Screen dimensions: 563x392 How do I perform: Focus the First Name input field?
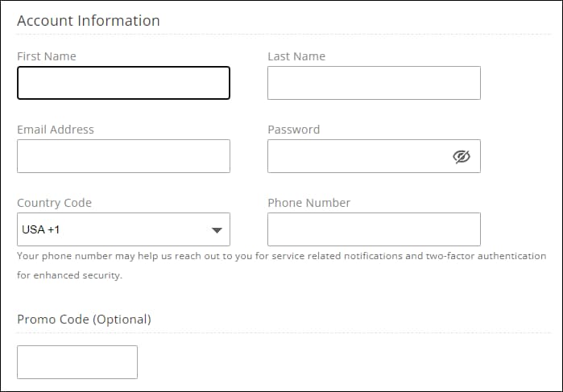(x=123, y=83)
